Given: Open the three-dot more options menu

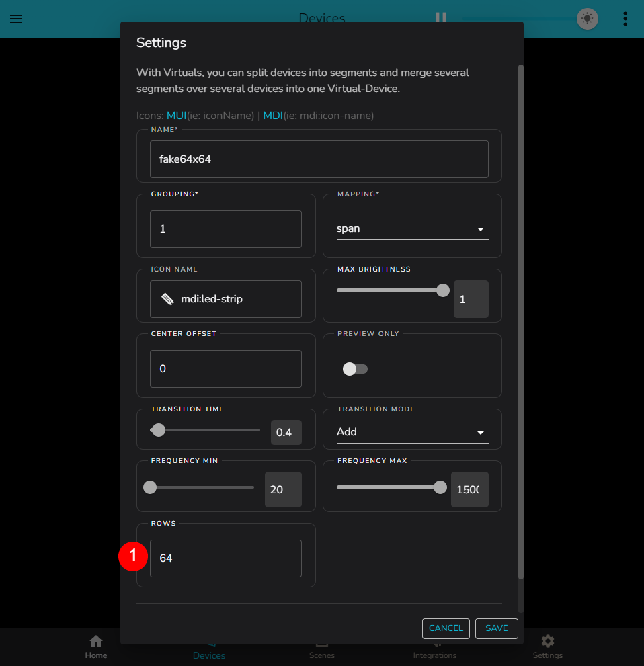Looking at the screenshot, I should [x=625, y=19].
